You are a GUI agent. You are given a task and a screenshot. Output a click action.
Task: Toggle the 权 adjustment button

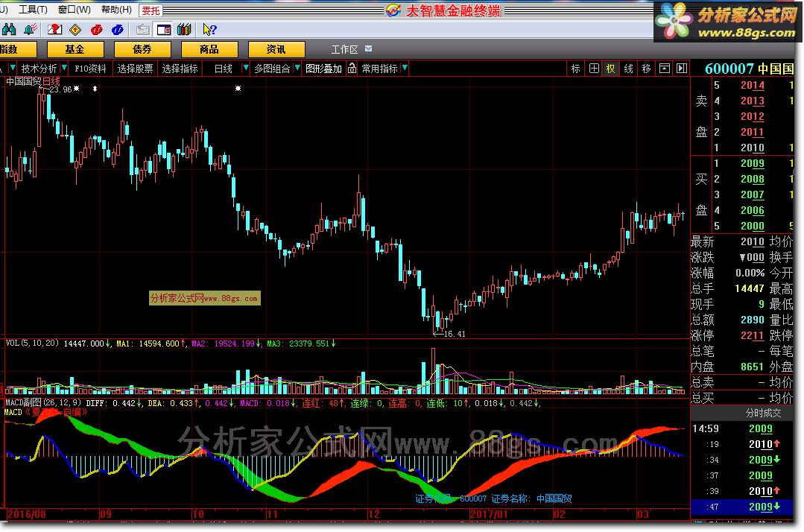click(611, 69)
